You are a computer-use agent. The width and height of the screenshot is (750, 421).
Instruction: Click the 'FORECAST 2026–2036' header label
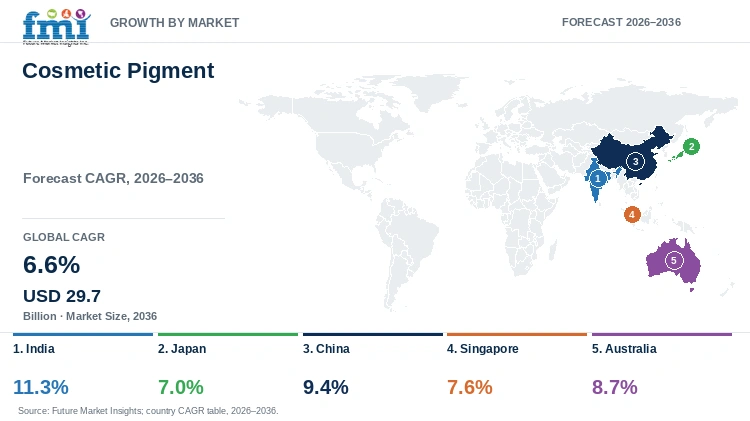coord(621,22)
